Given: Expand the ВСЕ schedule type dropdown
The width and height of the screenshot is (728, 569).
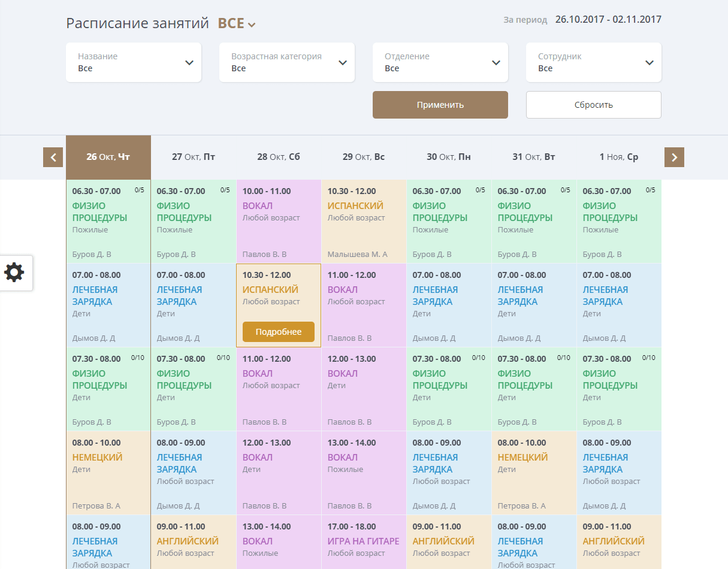Looking at the screenshot, I should pyautogui.click(x=237, y=24).
